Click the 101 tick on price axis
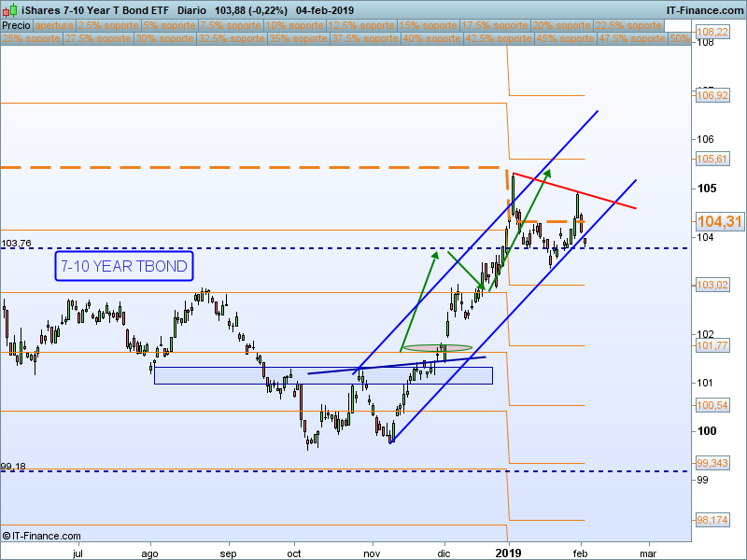The image size is (747, 560). coord(705,383)
